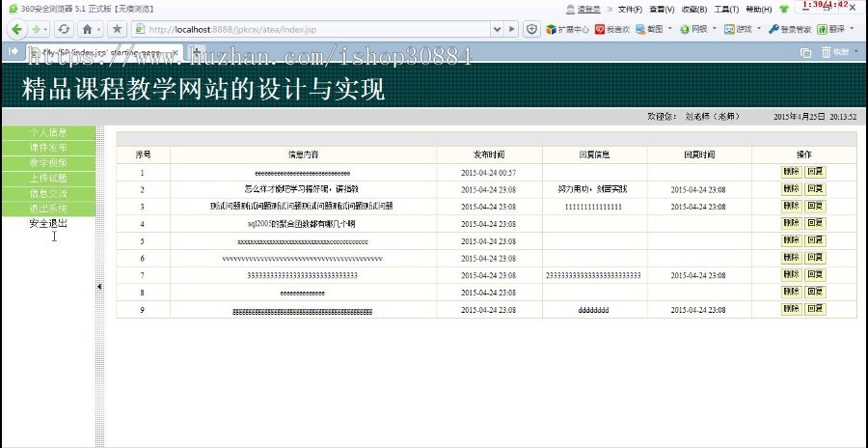
Task: Close the index.jsp starting page tab
Action: 175,52
